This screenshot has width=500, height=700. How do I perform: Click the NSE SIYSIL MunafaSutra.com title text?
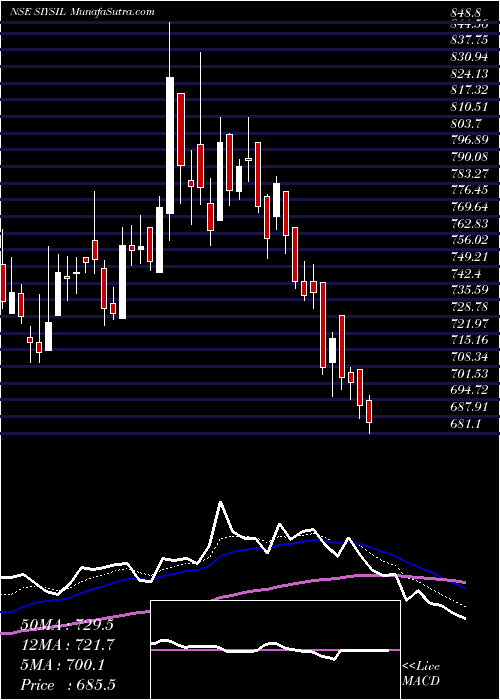pyautogui.click(x=82, y=12)
